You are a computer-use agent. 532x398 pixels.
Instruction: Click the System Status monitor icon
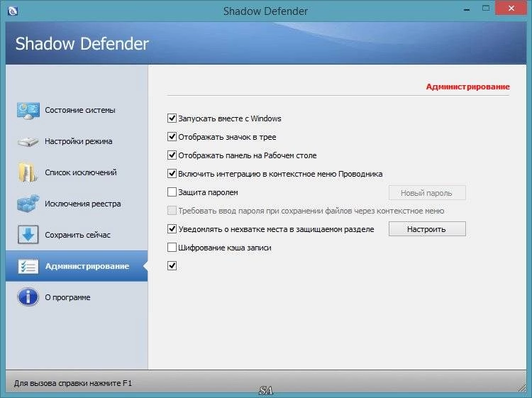[28, 111]
